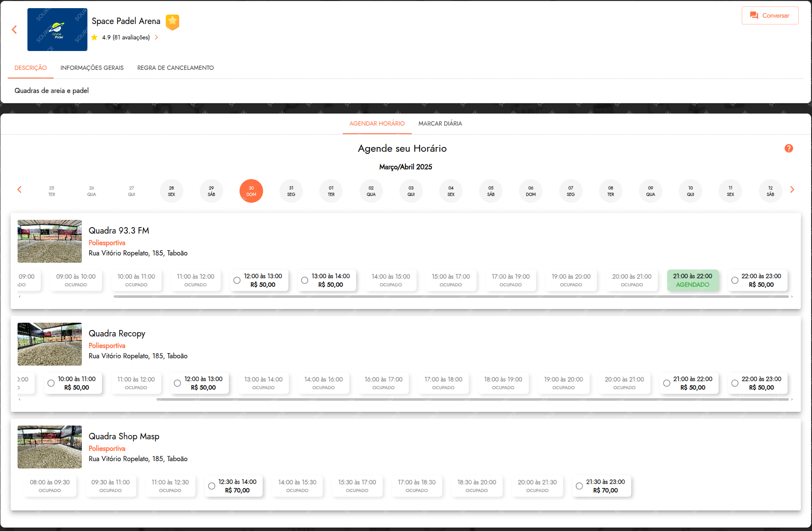Click the Conversar chat button
Image resolution: width=812 pixels, height=531 pixels.
770,15
